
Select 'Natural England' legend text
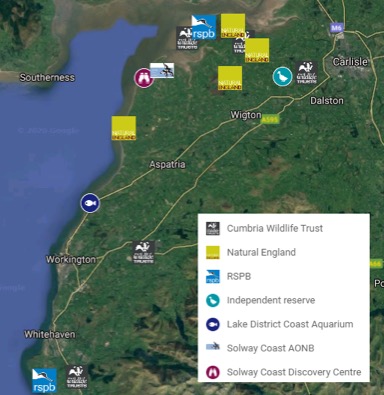pos(261,252)
